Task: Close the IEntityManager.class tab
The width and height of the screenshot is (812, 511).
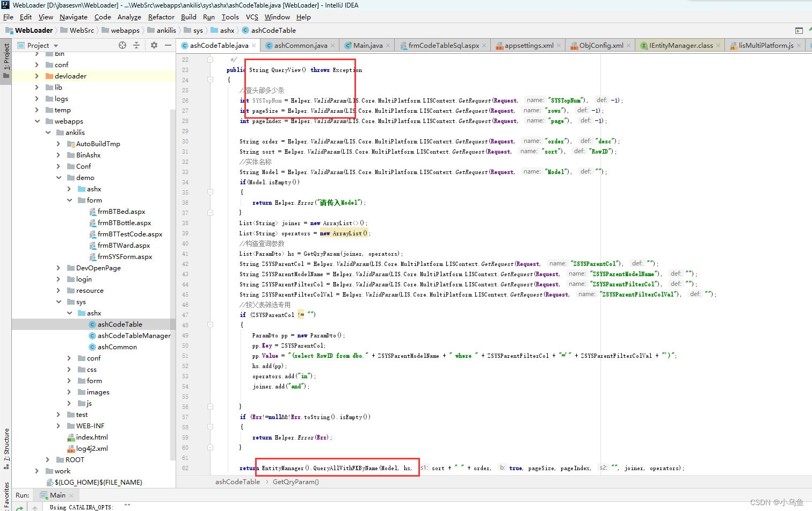Action: click(719, 46)
